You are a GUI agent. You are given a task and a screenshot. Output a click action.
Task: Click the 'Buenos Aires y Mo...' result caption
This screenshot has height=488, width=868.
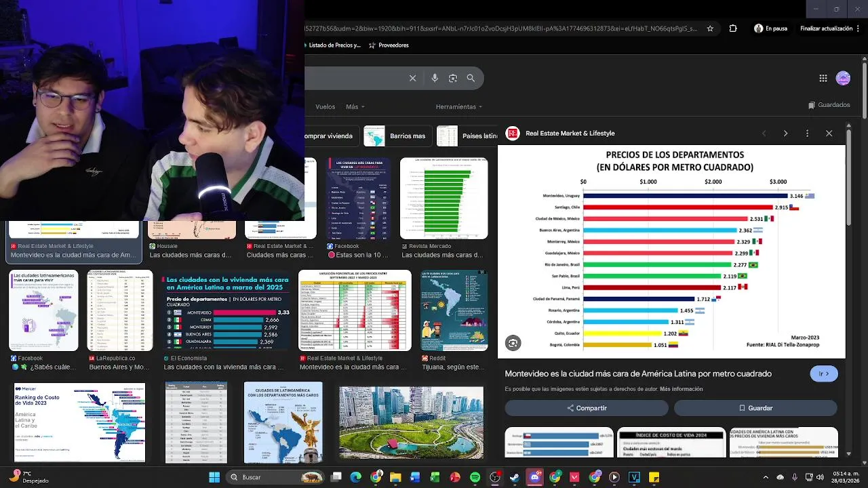point(119,367)
